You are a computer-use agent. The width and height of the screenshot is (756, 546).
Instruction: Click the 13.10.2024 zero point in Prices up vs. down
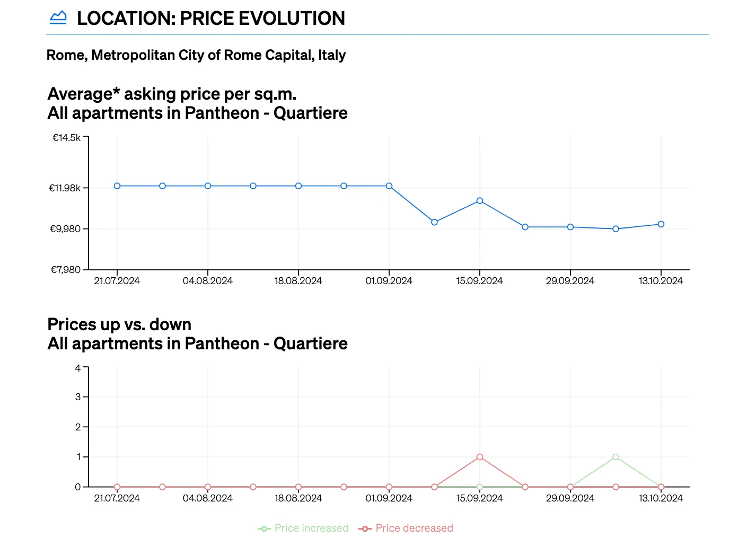[x=661, y=487]
